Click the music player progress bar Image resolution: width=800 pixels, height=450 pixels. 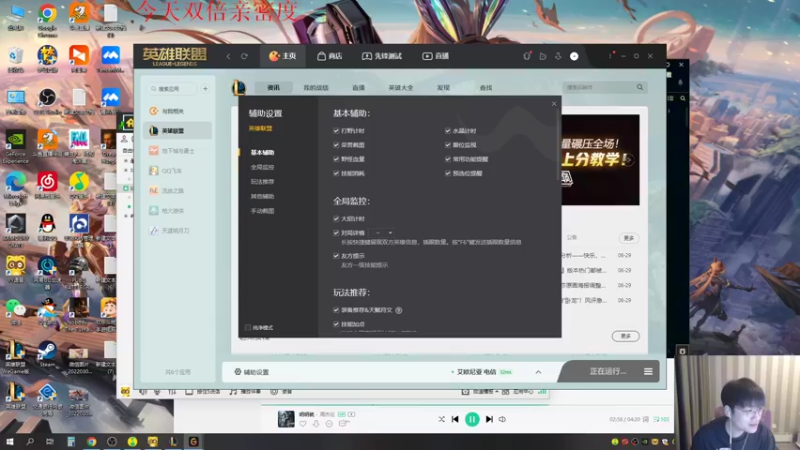coord(405,405)
